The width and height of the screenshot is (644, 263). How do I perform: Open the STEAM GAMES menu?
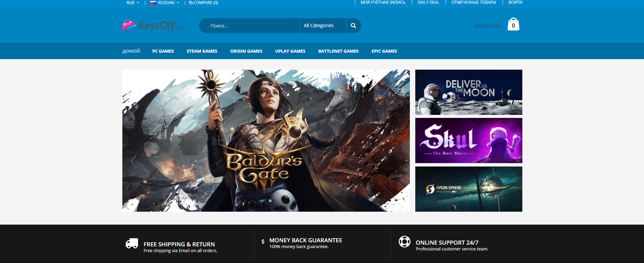pyautogui.click(x=202, y=51)
